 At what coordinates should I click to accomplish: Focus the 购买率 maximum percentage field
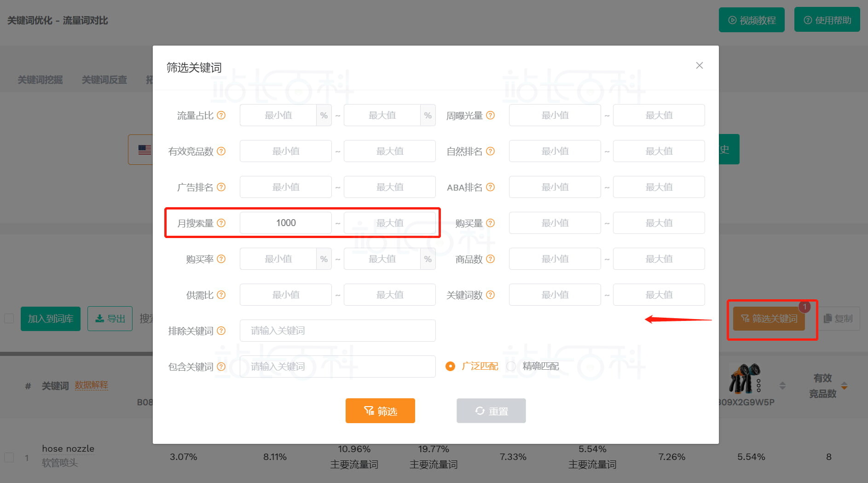click(382, 259)
